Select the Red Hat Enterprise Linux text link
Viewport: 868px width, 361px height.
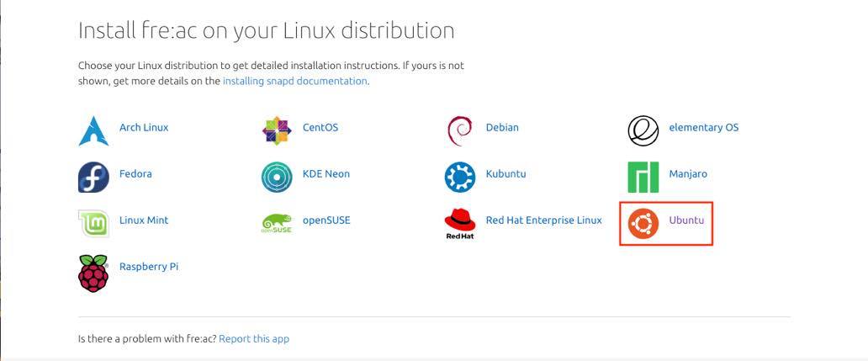[543, 220]
